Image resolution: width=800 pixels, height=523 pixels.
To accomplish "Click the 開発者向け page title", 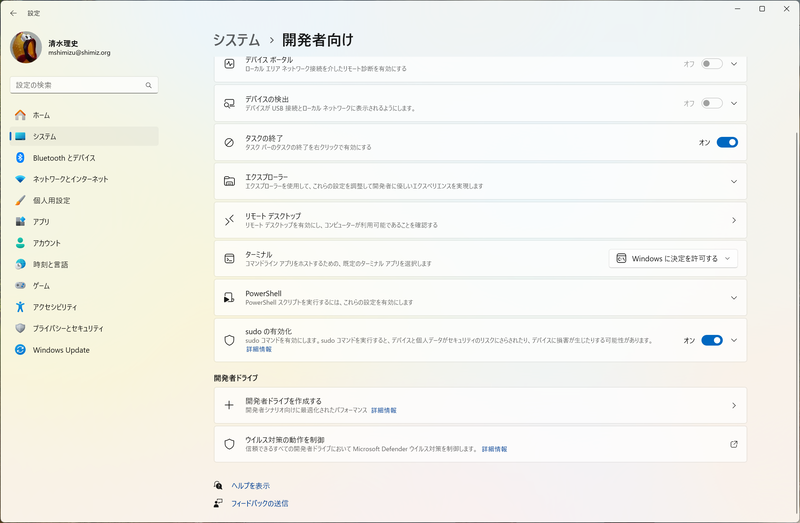I will click(318, 40).
